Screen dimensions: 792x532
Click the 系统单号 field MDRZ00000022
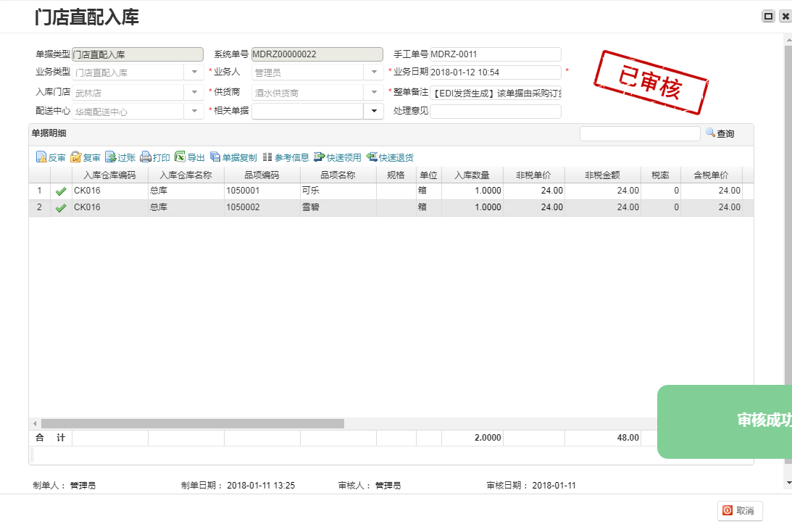point(317,54)
